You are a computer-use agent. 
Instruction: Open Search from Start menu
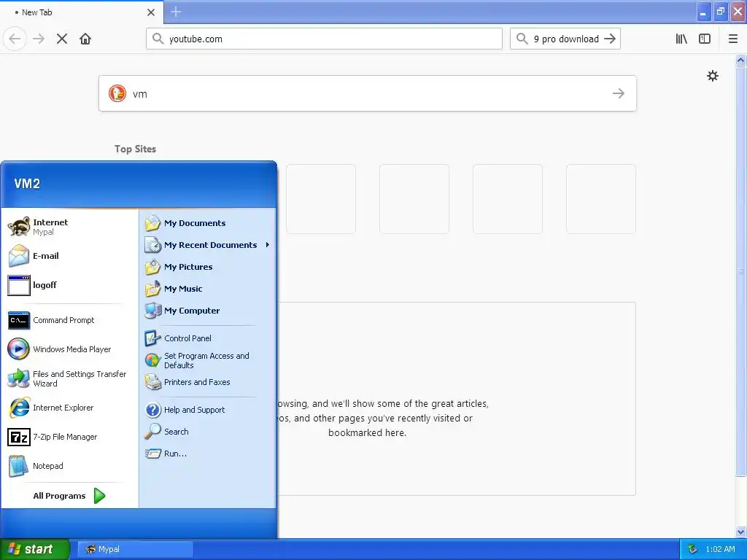coord(207,432)
